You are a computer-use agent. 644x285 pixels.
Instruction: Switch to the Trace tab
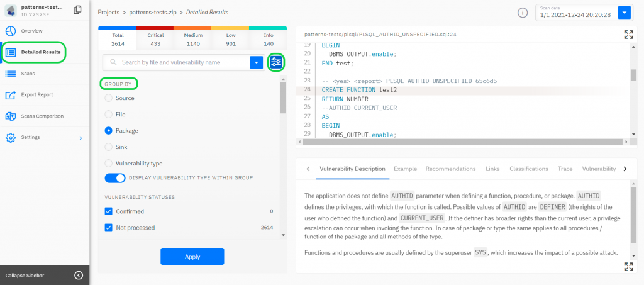coord(565,169)
